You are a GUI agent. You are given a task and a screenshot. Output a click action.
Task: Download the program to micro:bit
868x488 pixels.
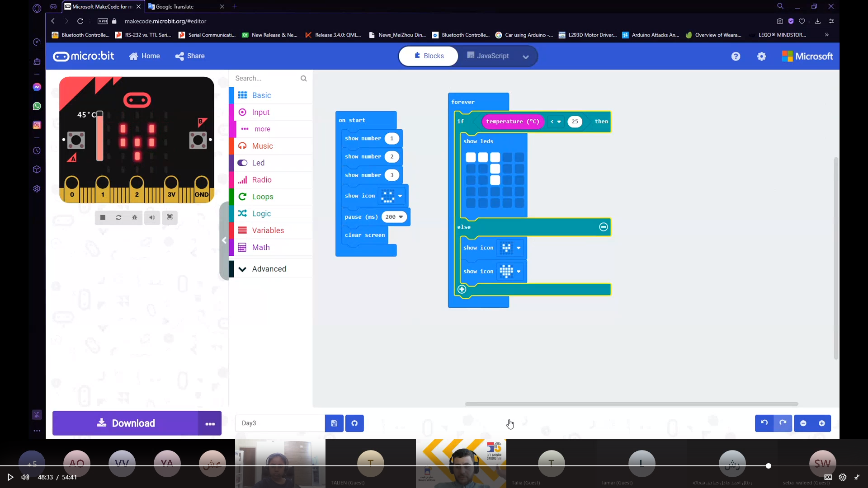[x=125, y=423]
